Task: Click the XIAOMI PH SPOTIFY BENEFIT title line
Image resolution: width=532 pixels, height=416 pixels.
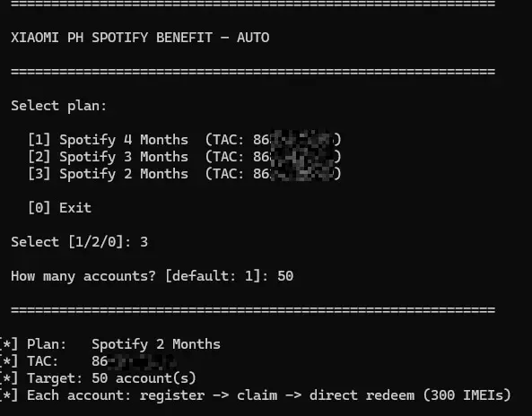Action: (140, 38)
